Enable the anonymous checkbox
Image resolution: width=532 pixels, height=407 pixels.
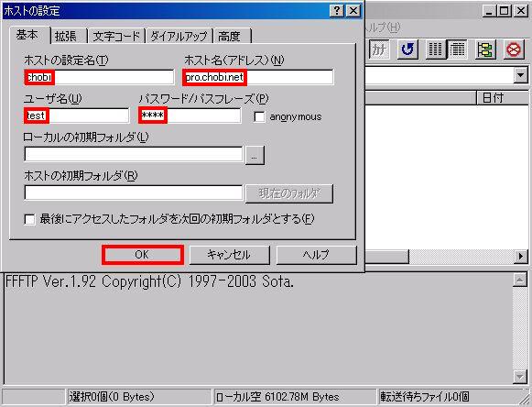click(x=259, y=116)
